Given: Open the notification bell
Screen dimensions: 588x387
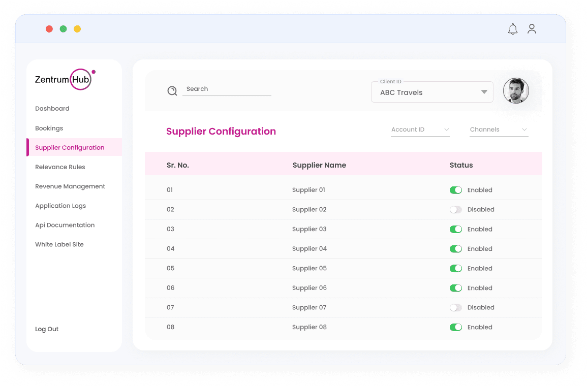Looking at the screenshot, I should coord(513,29).
